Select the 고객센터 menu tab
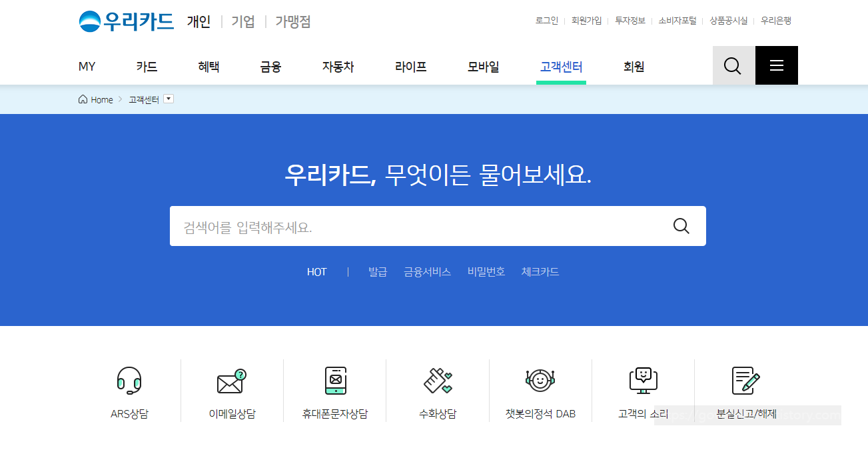This screenshot has width=868, height=452. [x=561, y=67]
